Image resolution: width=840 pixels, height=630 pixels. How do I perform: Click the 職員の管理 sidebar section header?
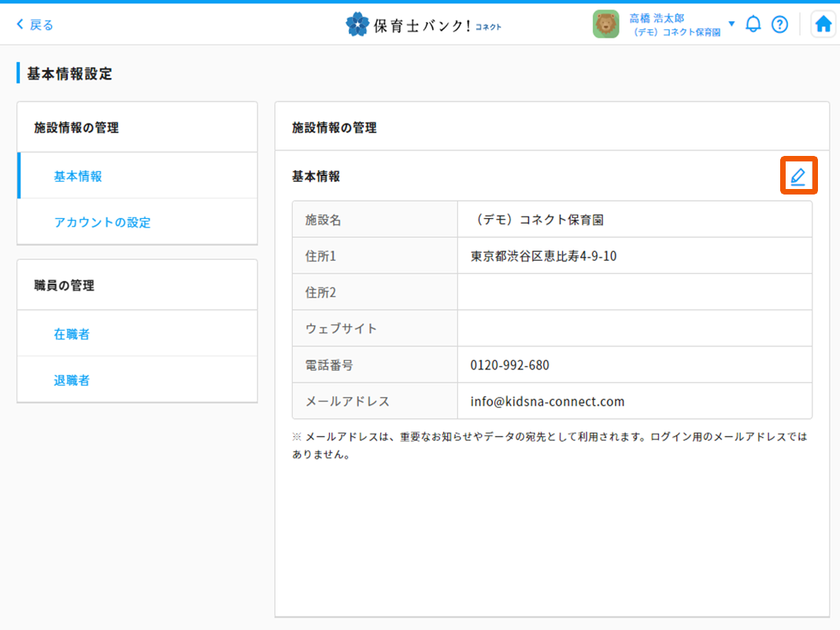pyautogui.click(x=65, y=285)
